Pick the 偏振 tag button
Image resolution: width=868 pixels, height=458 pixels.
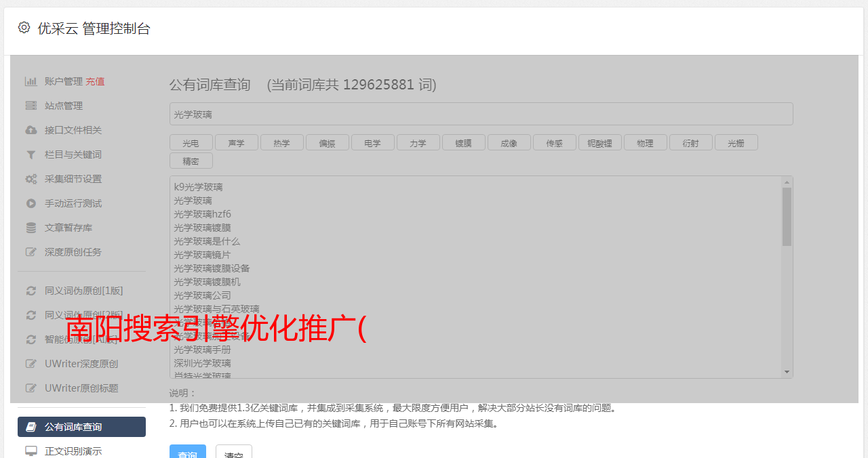click(x=327, y=142)
